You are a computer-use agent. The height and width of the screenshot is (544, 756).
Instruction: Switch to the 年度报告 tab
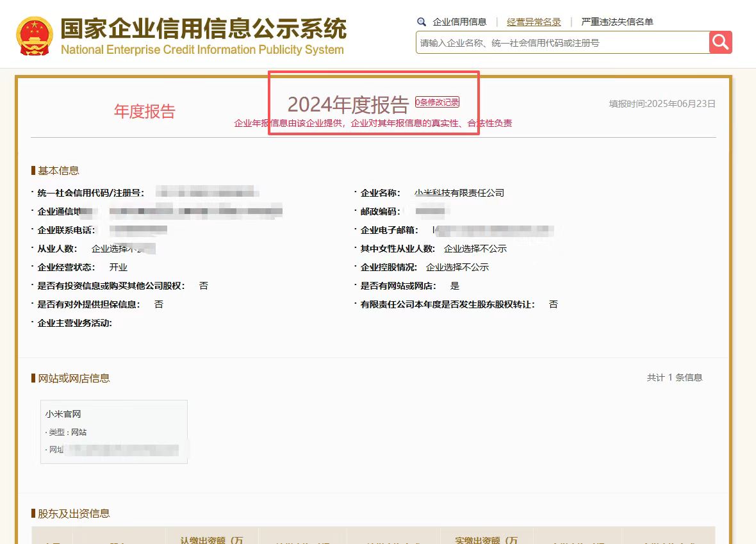coord(144,110)
